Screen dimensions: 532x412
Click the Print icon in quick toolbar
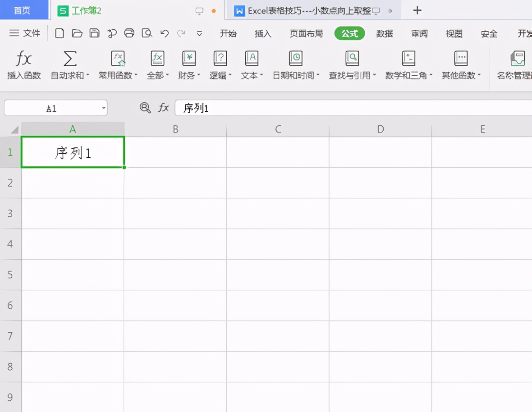[x=129, y=33]
